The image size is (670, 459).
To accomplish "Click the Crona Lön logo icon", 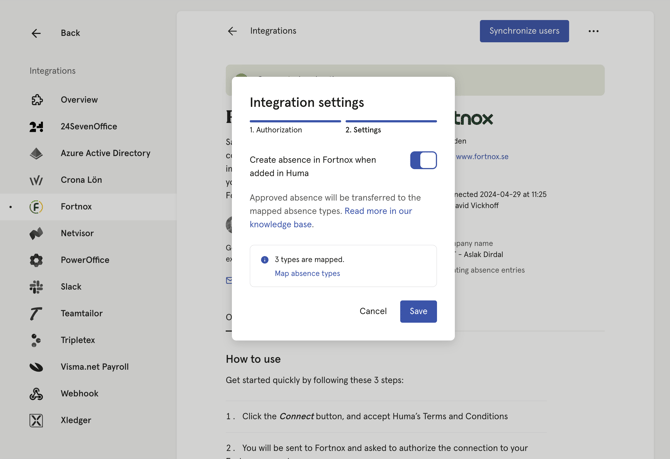I will (36, 180).
